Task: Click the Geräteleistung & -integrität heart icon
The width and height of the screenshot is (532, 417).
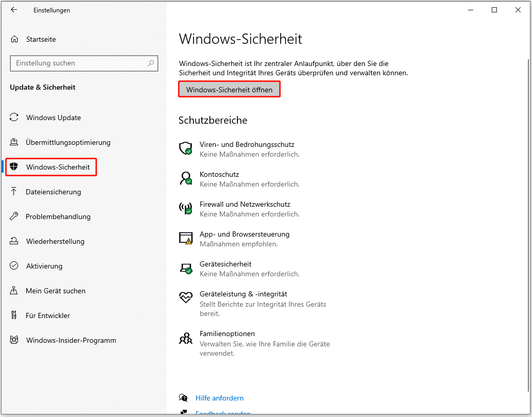Action: 185,297
